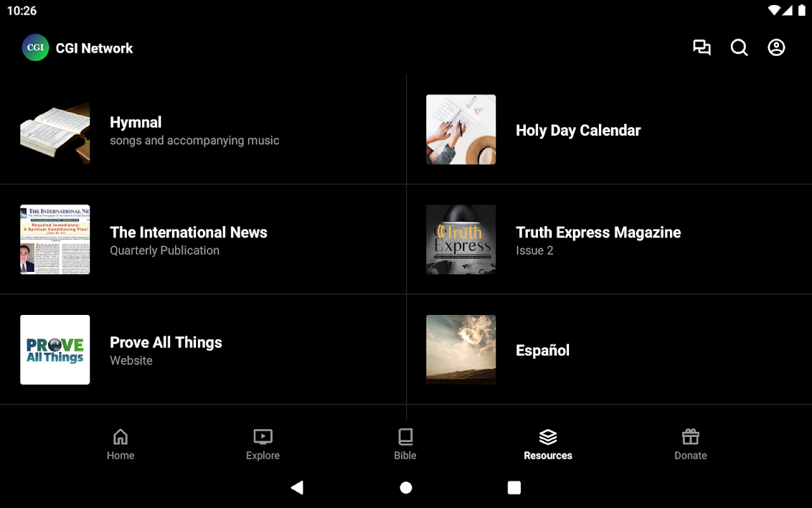Tap the Android back triangle button
The height and width of the screenshot is (508, 812).
pyautogui.click(x=297, y=488)
